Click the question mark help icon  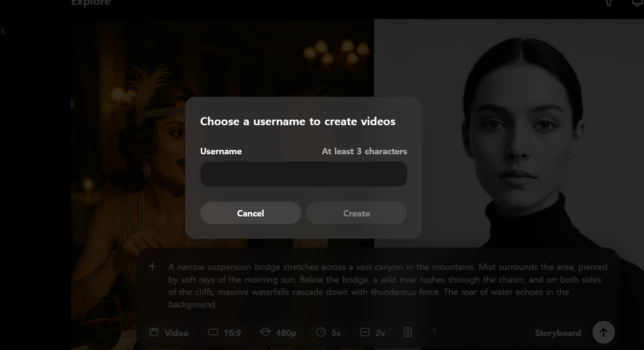(434, 332)
